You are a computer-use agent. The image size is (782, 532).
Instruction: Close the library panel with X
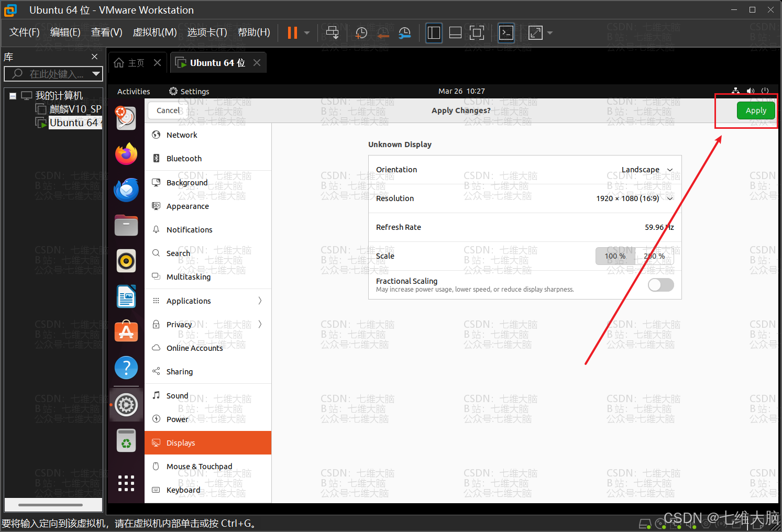94,57
